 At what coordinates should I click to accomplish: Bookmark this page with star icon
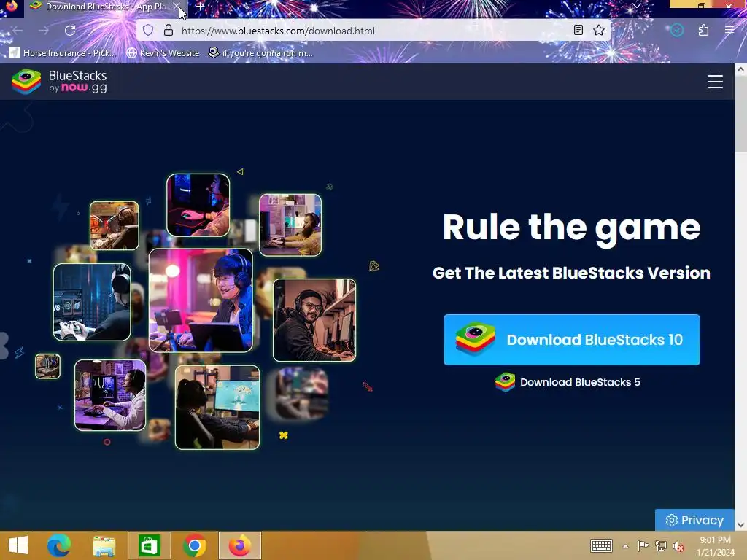pyautogui.click(x=599, y=31)
